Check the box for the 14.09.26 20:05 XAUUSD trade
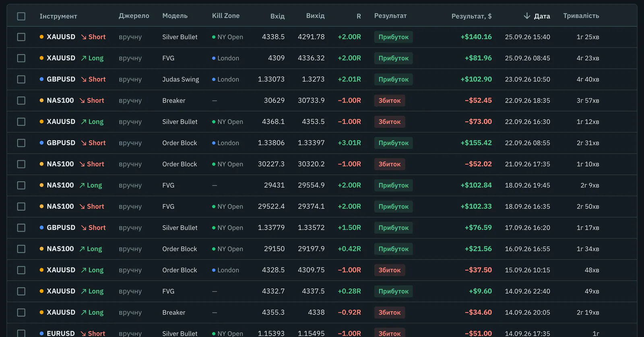 tap(21, 312)
